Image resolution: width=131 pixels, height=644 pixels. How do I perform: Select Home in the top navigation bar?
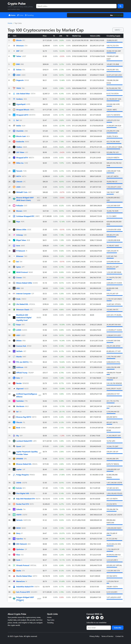(12, 15)
